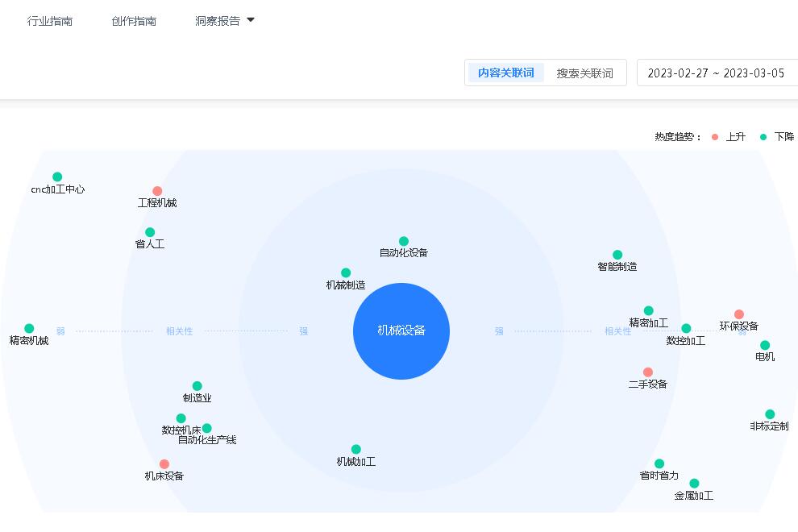This screenshot has width=798, height=532.
Task: Click the 省人工 keyword label
Action: click(150, 244)
